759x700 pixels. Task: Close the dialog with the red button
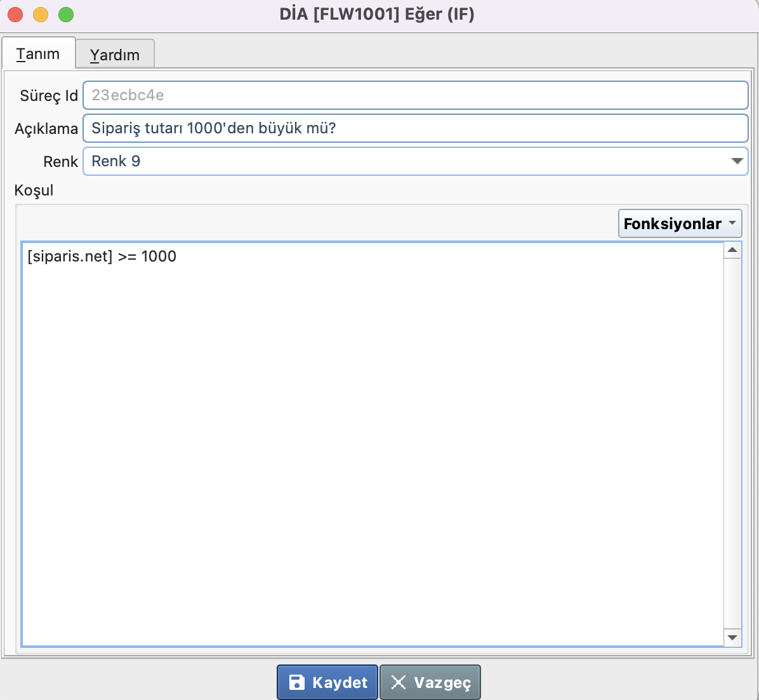(15, 15)
